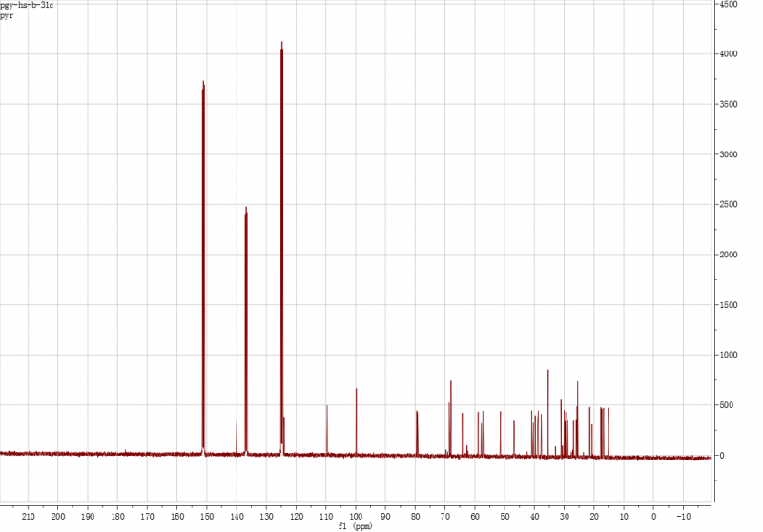Click the 500 intensity axis label
The width and height of the screenshot is (763, 532).
[x=727, y=405]
